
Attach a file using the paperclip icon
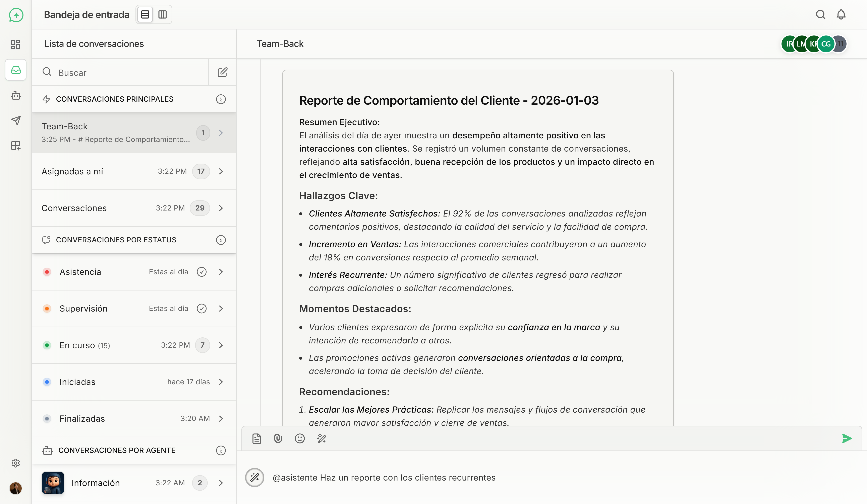click(x=278, y=438)
